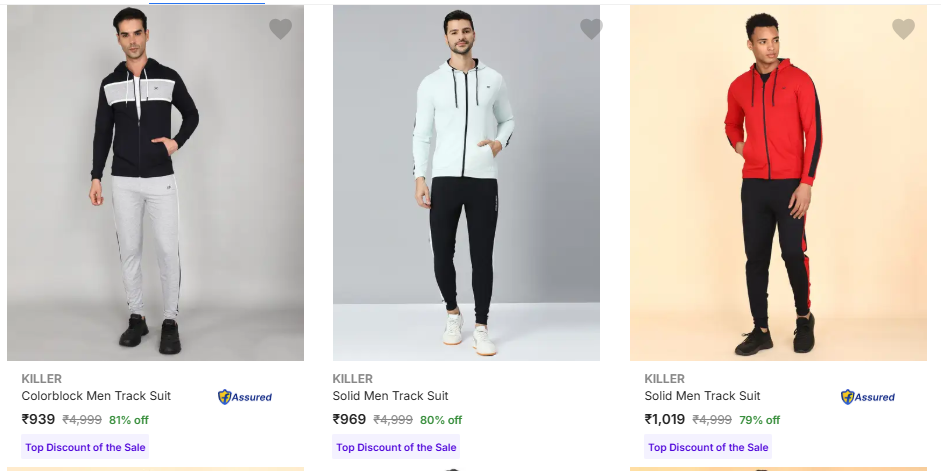The image size is (941, 471).
Task: Click Top Discount tag under ₹969 item
Action: pyautogui.click(x=396, y=447)
